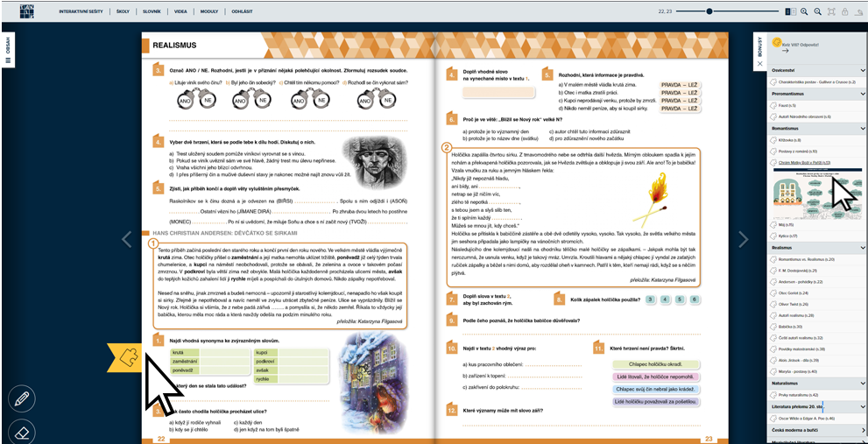Click puzzle icon beside Otec Goriot
This screenshot has width=868, height=444.
tap(773, 292)
